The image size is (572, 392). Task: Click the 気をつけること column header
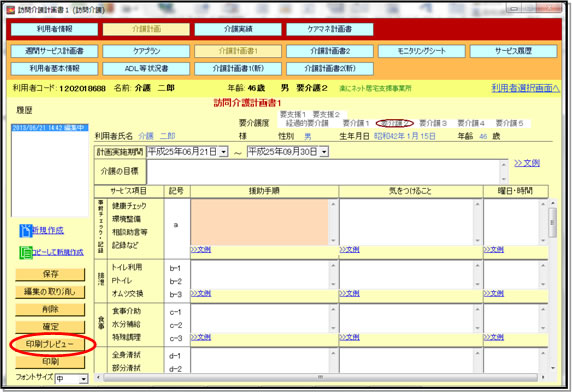click(x=410, y=191)
